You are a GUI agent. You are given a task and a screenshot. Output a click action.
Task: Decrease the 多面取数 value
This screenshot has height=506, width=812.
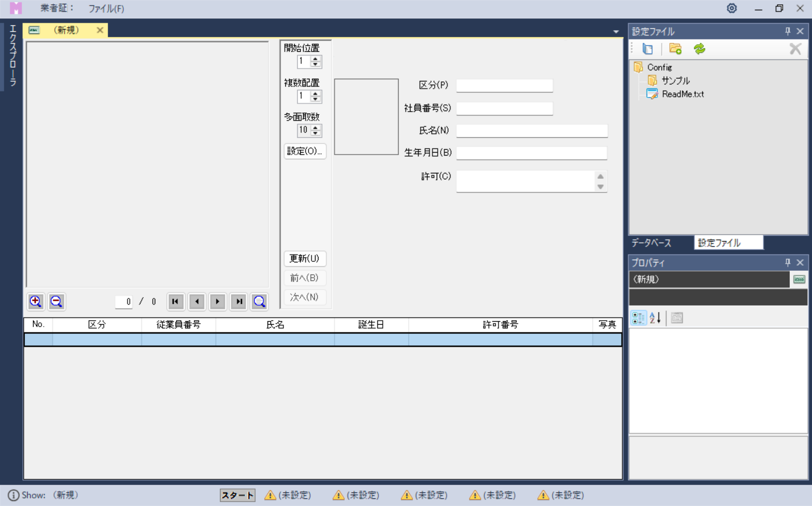(x=315, y=133)
